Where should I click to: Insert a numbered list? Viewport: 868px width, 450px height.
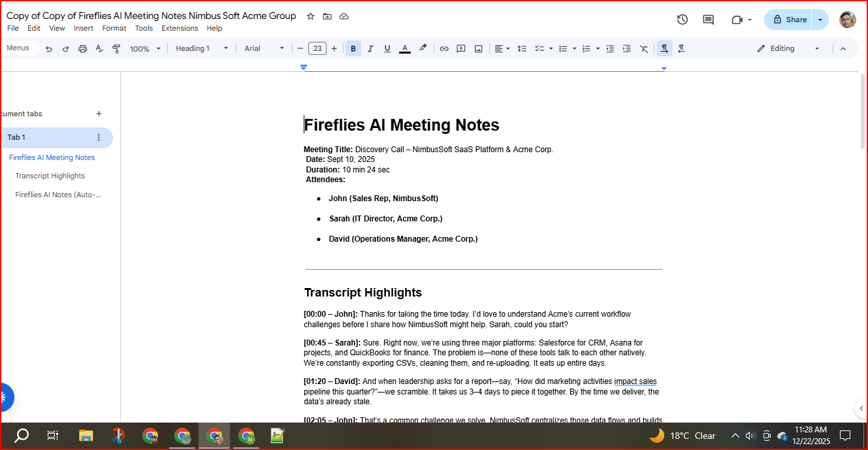point(586,48)
